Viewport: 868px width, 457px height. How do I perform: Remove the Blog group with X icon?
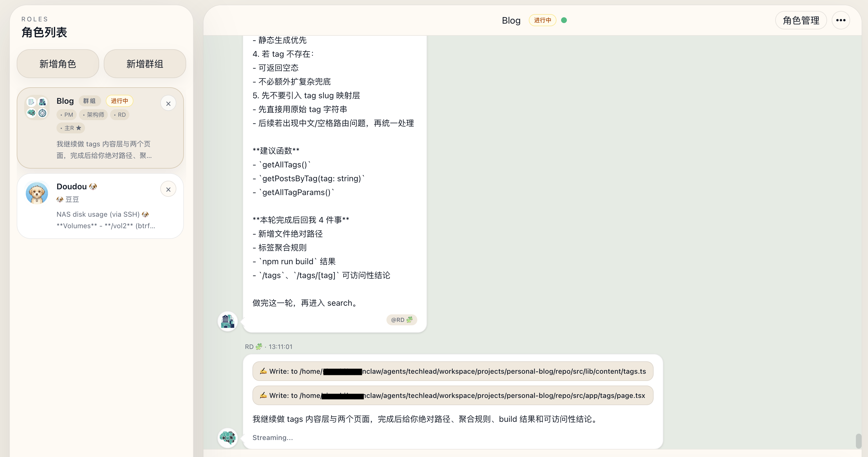click(x=168, y=103)
